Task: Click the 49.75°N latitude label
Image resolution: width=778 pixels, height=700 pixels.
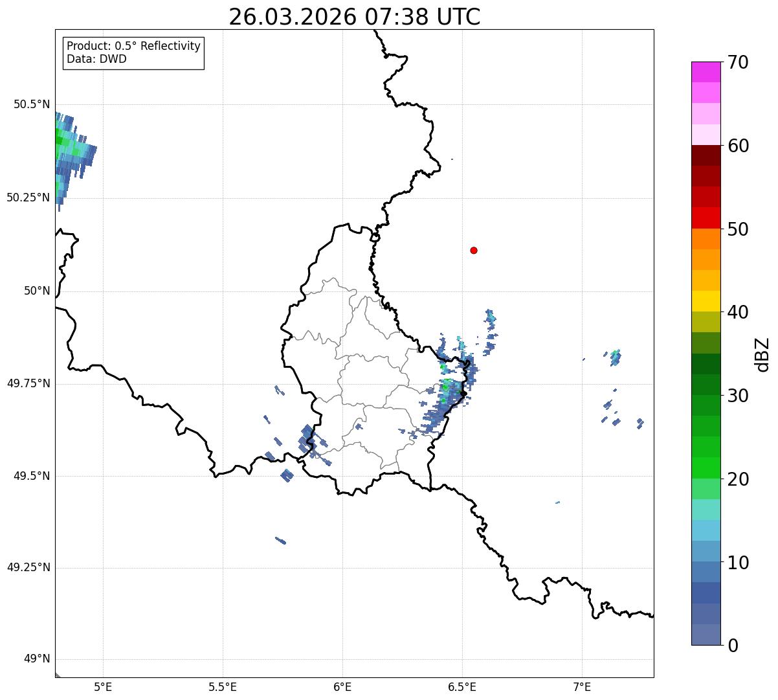Action: pyautogui.click(x=28, y=383)
